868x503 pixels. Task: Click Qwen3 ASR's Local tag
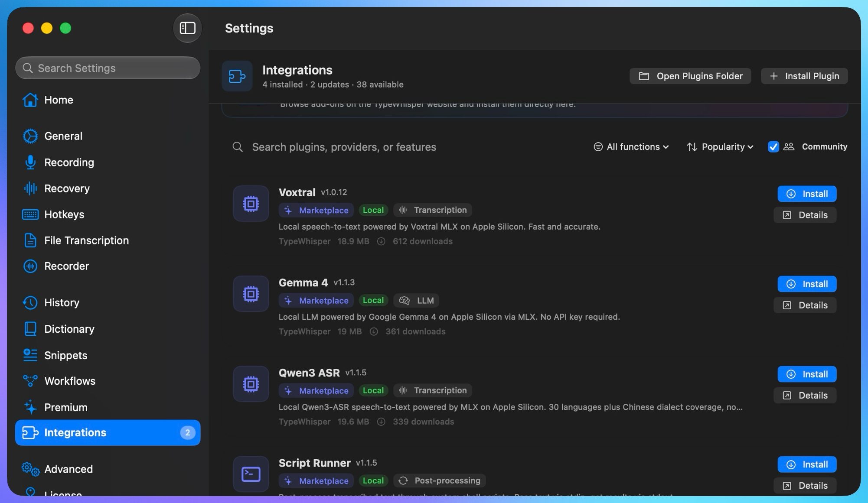pos(373,390)
